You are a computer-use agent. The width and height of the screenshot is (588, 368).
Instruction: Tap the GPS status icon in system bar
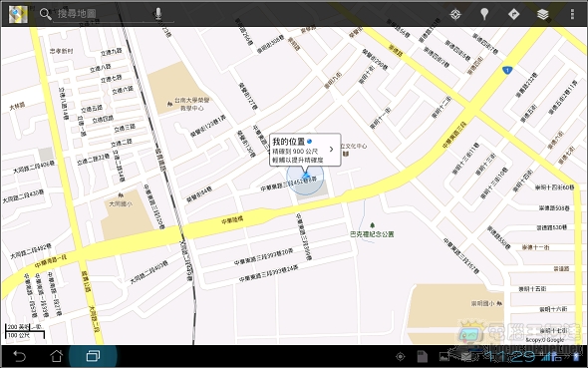pyautogui.click(x=400, y=356)
